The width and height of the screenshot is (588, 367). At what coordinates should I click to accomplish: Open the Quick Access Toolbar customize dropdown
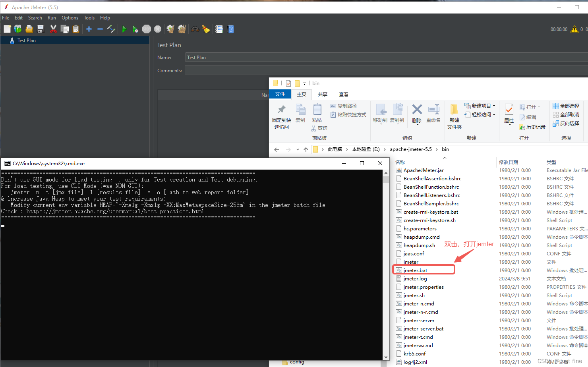pyautogui.click(x=304, y=83)
